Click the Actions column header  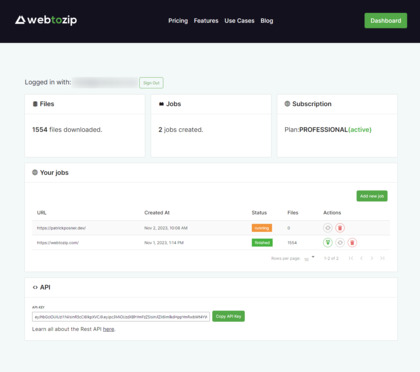click(x=332, y=213)
